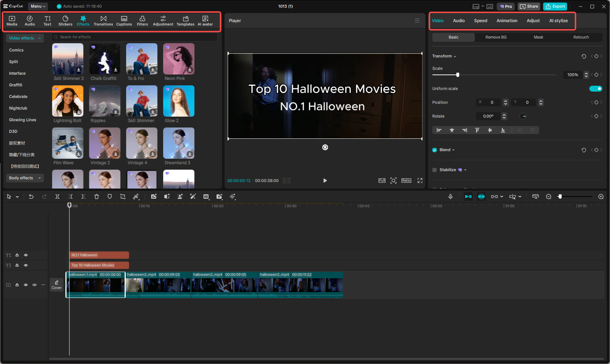The height and width of the screenshot is (364, 610).
Task: Start voiceover recording with microphone icon
Action: tap(451, 197)
